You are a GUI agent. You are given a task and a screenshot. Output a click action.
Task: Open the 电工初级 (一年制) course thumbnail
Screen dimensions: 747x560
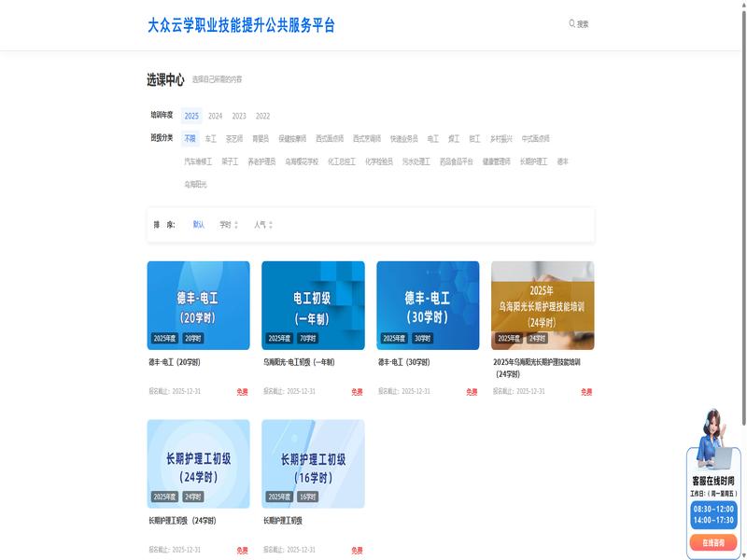tap(313, 305)
